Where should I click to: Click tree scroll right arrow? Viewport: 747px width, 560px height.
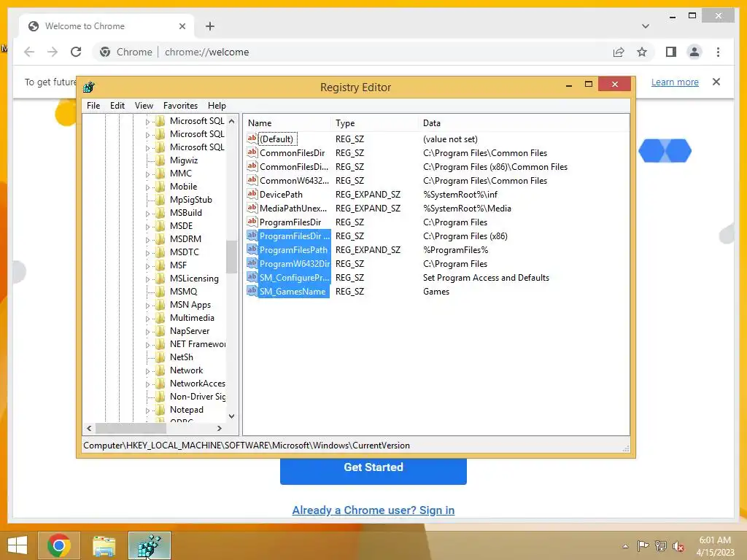coord(220,428)
